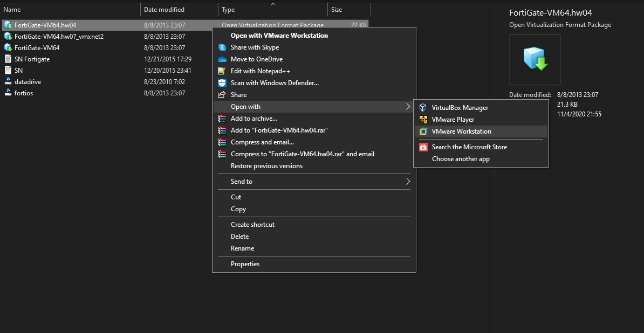Click the OneDrive cloud icon
The height and width of the screenshot is (333, 644).
click(x=222, y=59)
